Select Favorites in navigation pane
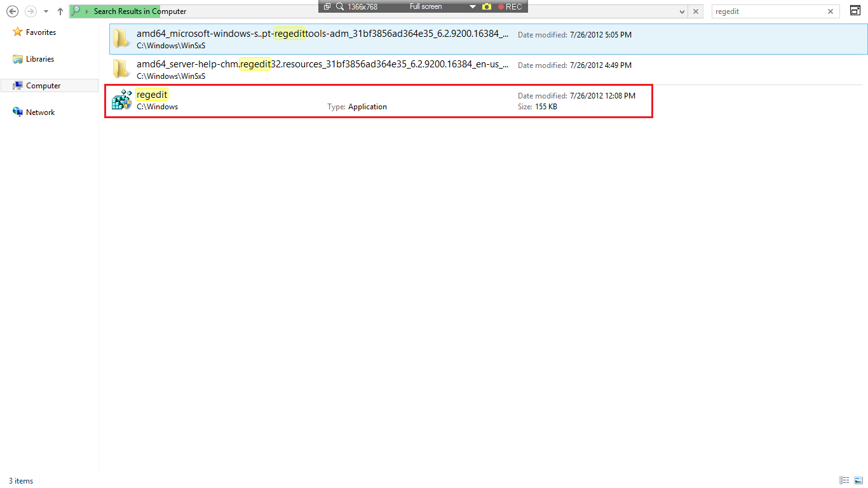 click(41, 32)
